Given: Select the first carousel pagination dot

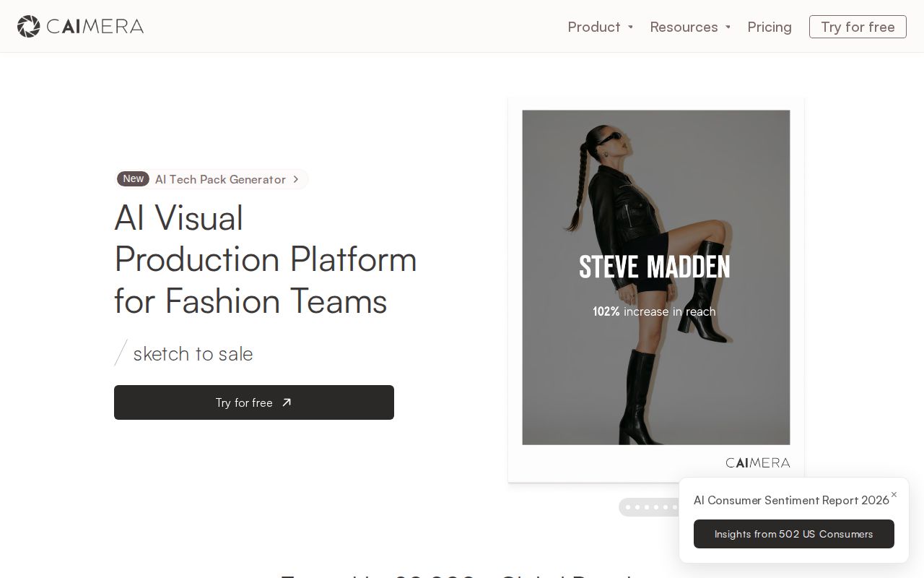Looking at the screenshot, I should [628, 507].
